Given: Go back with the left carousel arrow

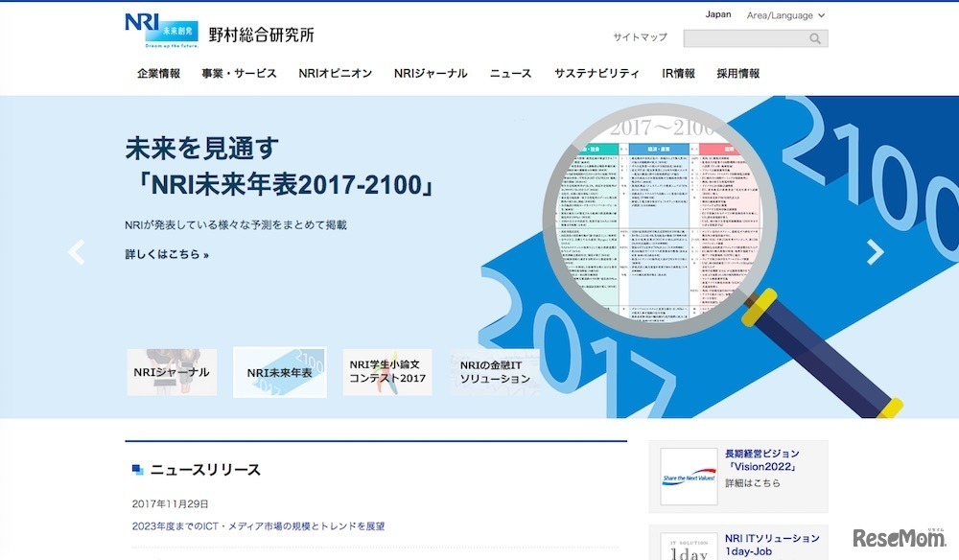Looking at the screenshot, I should coord(77,251).
